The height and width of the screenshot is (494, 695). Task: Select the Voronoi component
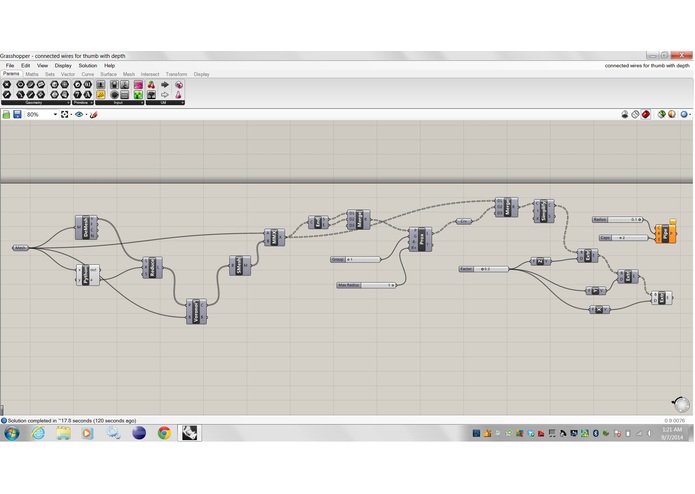[x=196, y=311]
